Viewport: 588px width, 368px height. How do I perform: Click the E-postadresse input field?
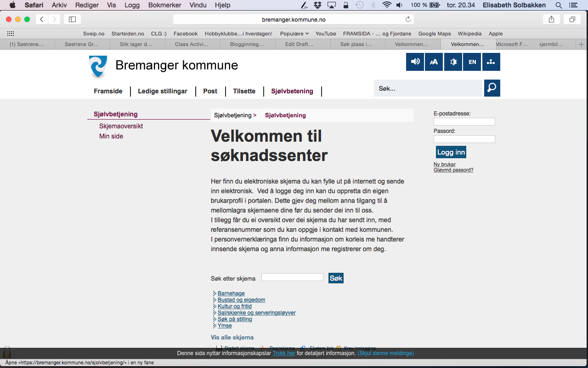click(464, 122)
